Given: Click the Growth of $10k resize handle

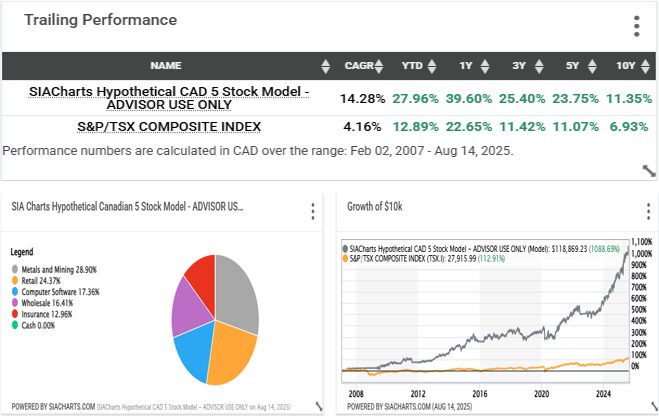Looking at the screenshot, I should click(647, 406).
